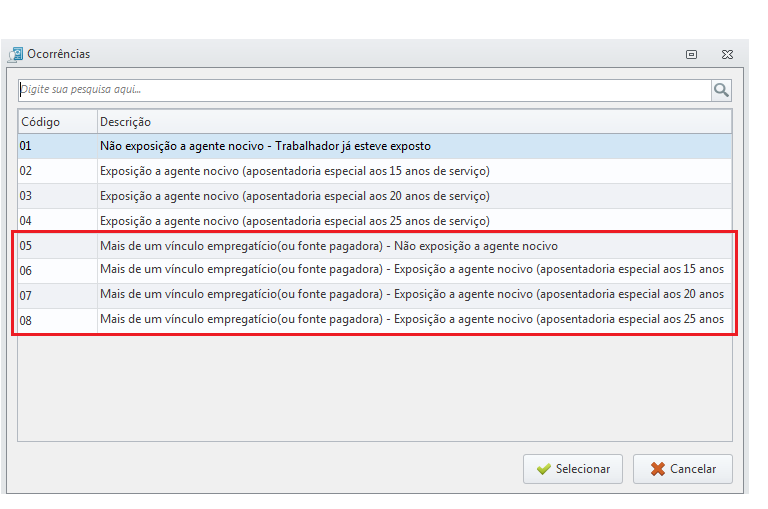This screenshot has width=768, height=509.
Task: Click the Cancelar button
Action: (x=683, y=469)
